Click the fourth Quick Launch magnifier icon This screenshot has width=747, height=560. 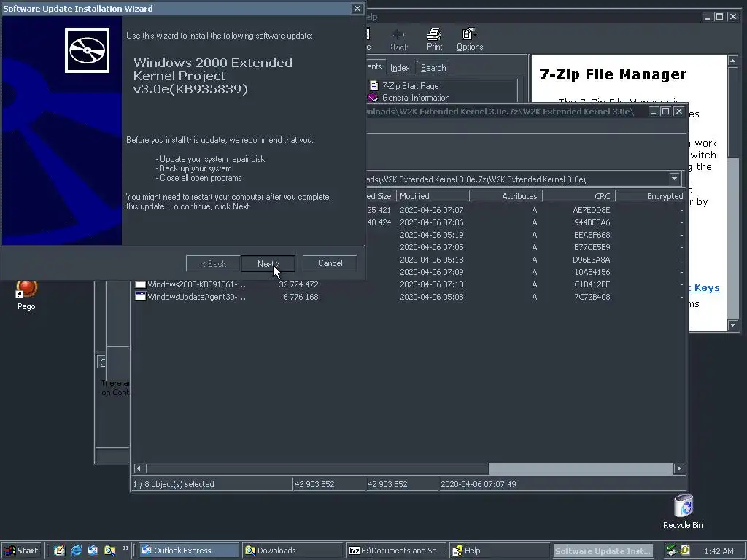pyautogui.click(x=109, y=551)
